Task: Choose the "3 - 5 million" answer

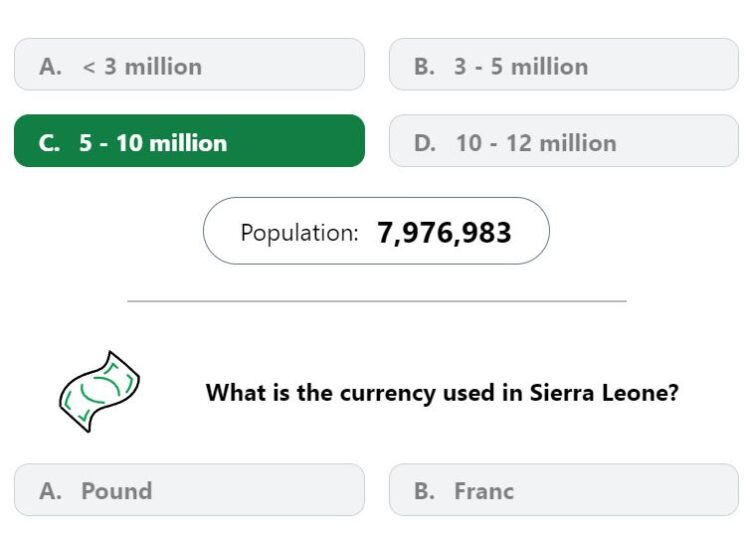Action: [x=564, y=65]
